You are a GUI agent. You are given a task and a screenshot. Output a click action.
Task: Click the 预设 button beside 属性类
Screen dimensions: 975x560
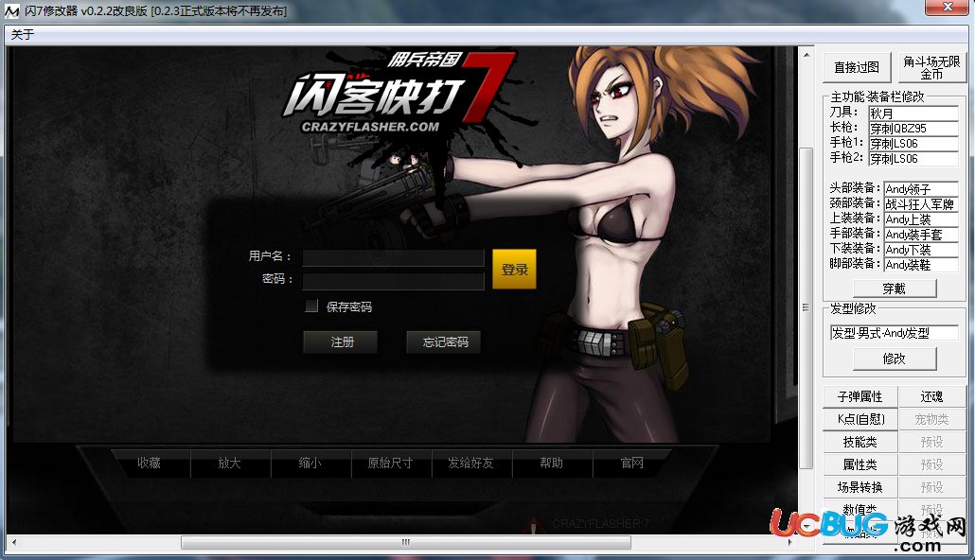[932, 464]
